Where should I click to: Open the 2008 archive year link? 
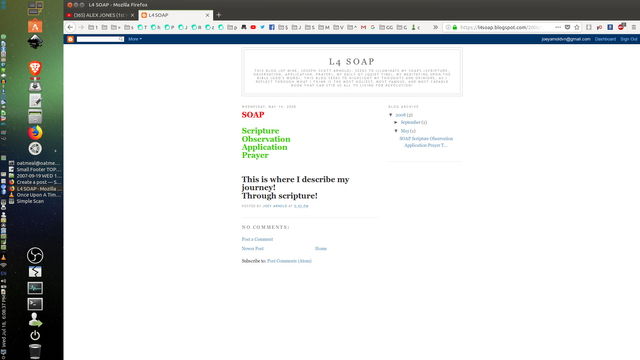tap(400, 115)
